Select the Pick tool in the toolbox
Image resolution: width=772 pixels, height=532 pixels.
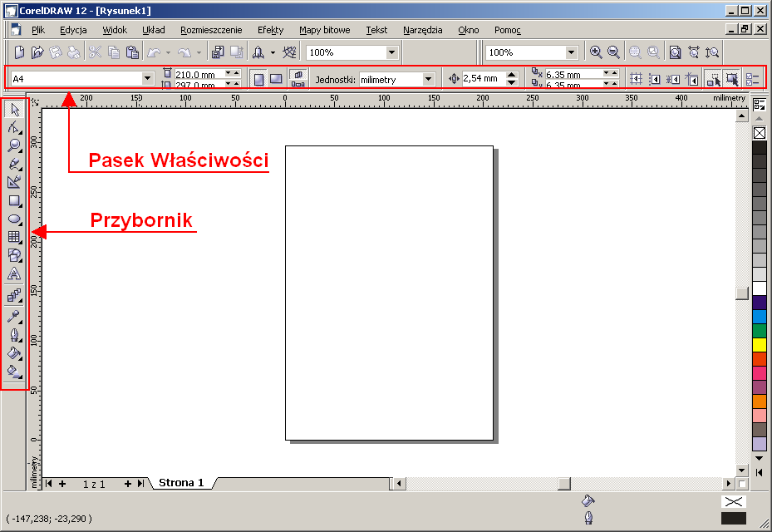point(14,109)
